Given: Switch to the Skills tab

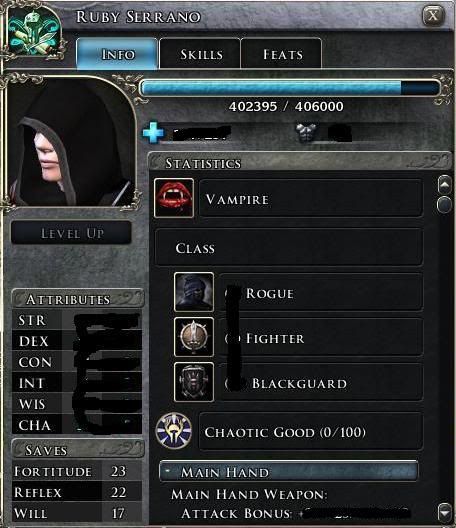Looking at the screenshot, I should [200, 54].
